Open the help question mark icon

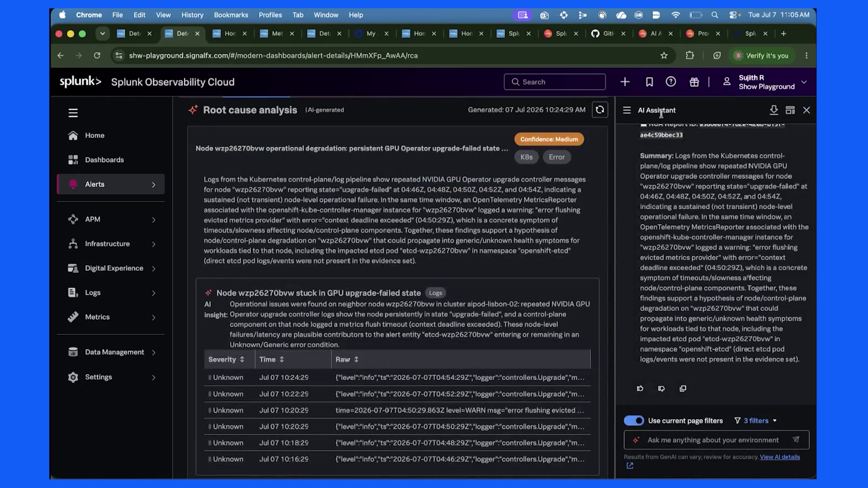pos(671,82)
